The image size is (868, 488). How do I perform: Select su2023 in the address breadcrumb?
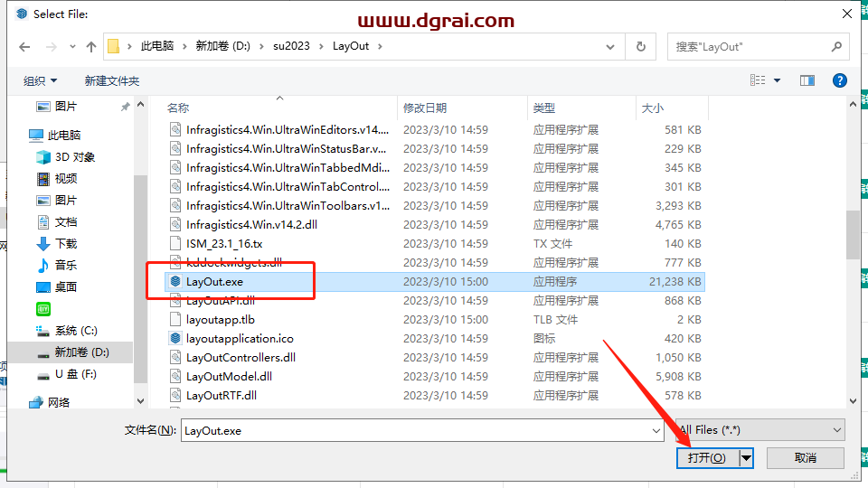(x=291, y=46)
